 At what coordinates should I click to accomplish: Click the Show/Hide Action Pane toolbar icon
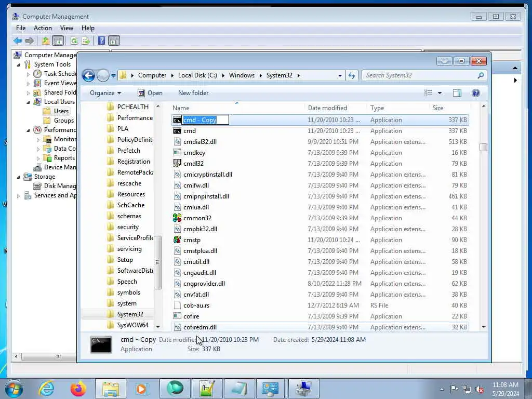coord(114,41)
